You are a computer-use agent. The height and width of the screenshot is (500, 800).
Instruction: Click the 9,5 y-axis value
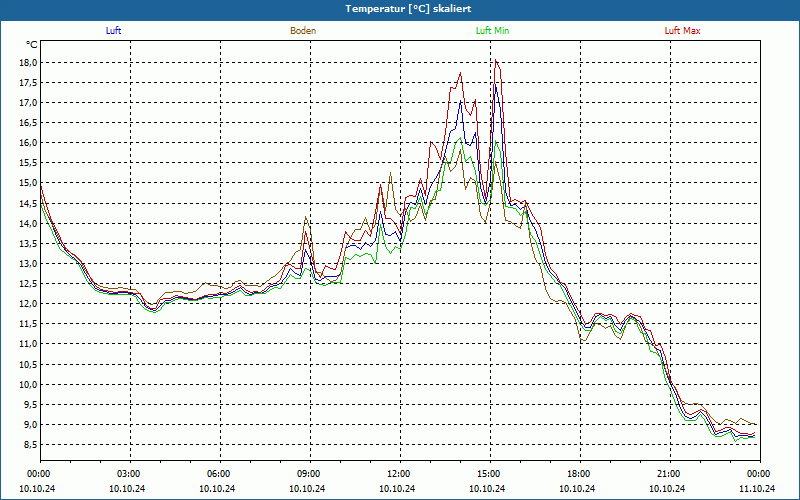[31, 404]
